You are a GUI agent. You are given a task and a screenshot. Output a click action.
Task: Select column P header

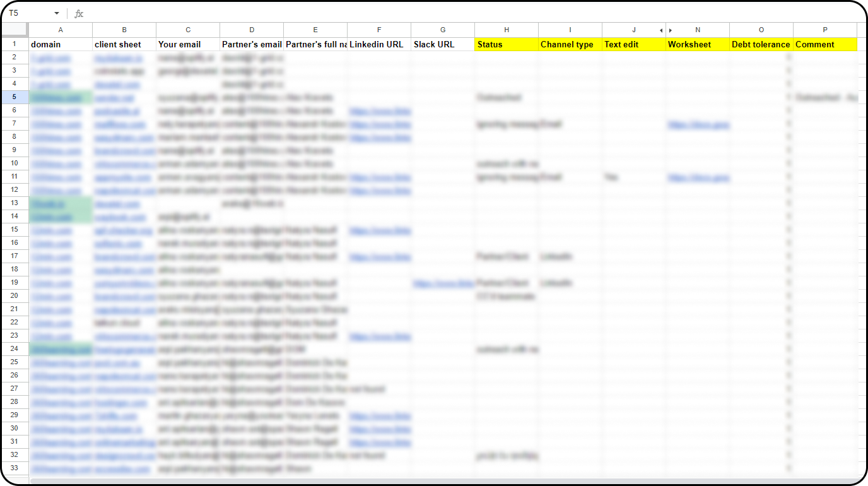pyautogui.click(x=824, y=30)
